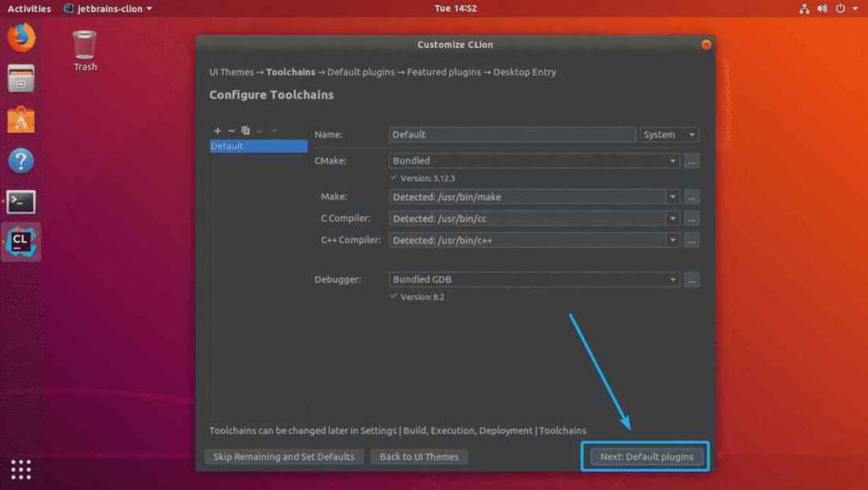Click the Make path field

pos(527,198)
